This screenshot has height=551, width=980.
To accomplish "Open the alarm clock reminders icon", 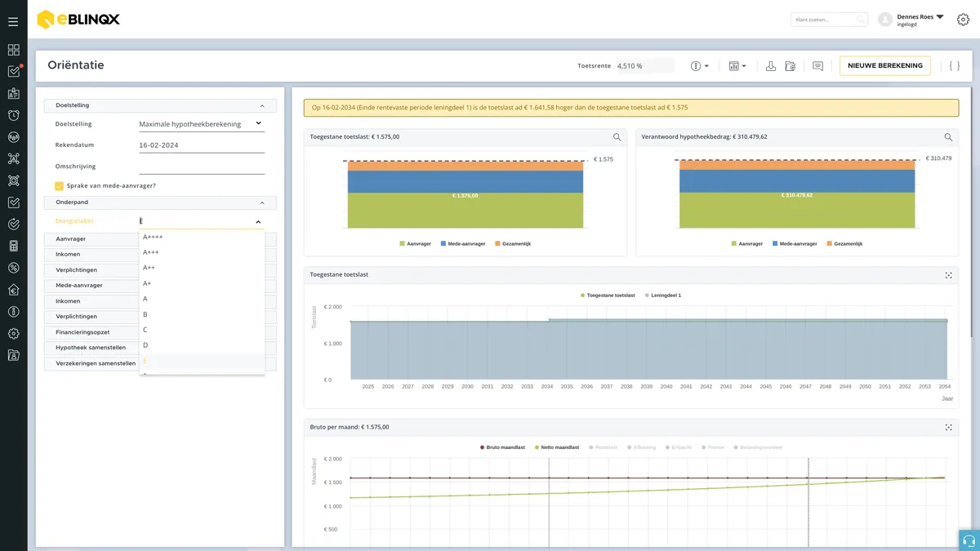I will (13, 115).
